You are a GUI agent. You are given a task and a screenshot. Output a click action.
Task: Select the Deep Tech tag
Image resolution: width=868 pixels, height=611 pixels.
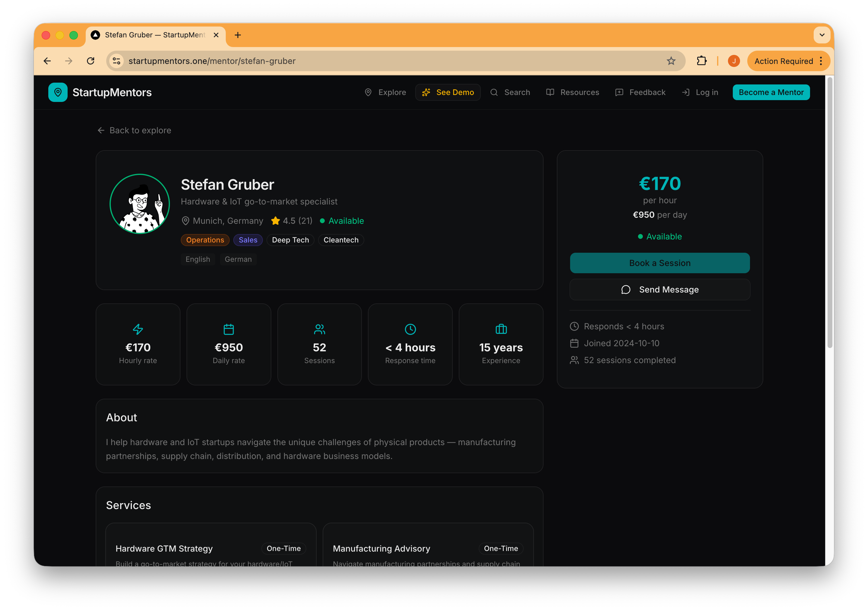click(290, 240)
